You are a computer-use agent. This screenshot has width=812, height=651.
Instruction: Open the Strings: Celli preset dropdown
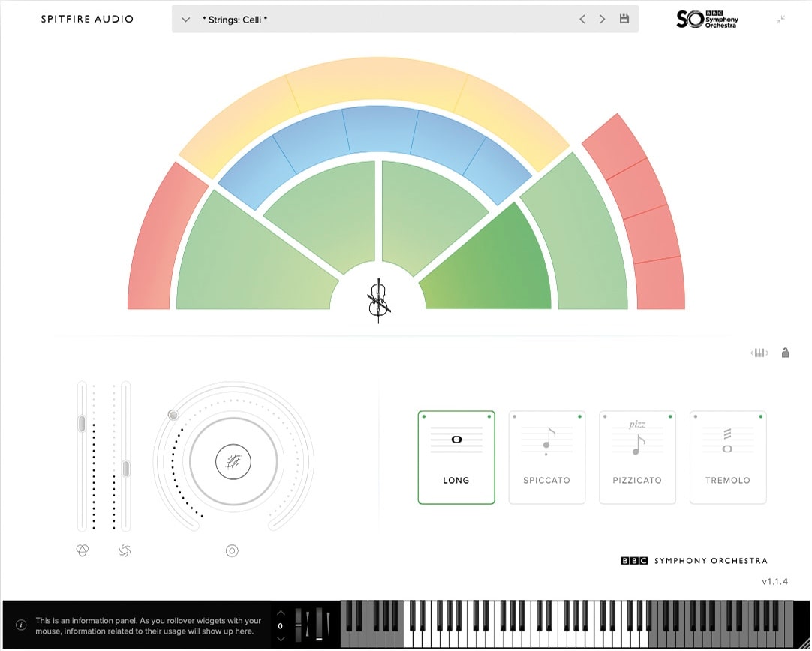(185, 19)
